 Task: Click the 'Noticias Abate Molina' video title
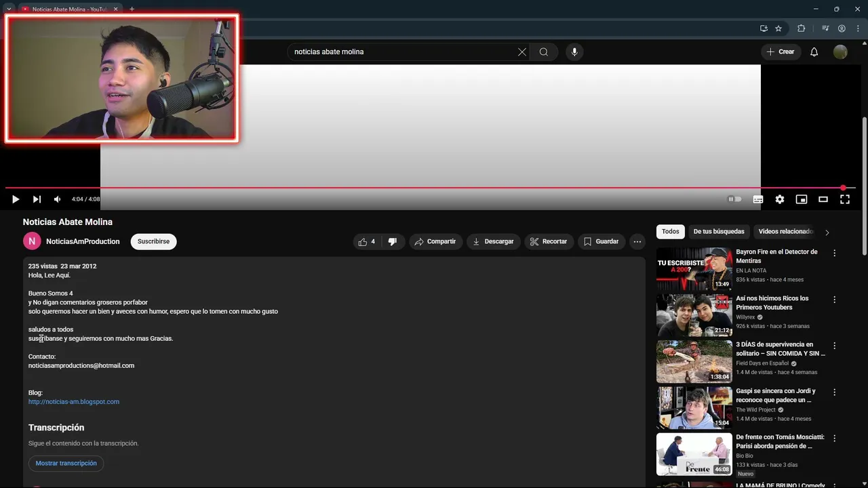point(68,222)
